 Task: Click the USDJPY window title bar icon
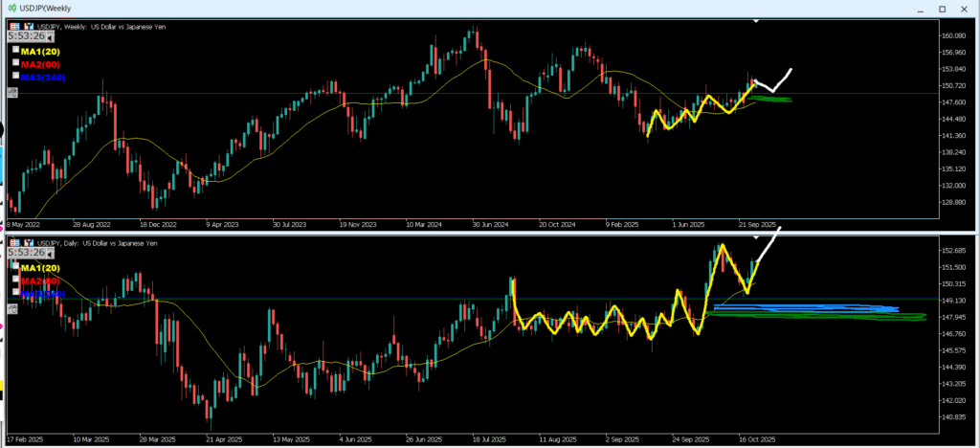10,8
